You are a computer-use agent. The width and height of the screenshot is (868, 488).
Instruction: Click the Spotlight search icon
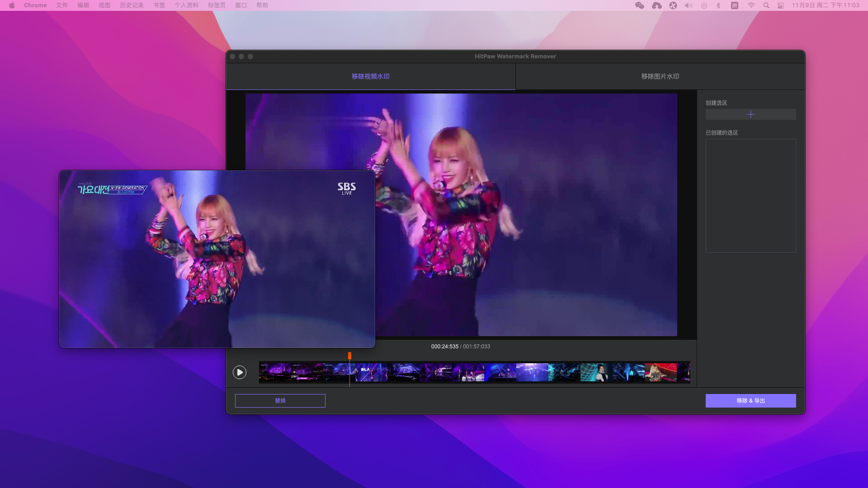tap(766, 5)
